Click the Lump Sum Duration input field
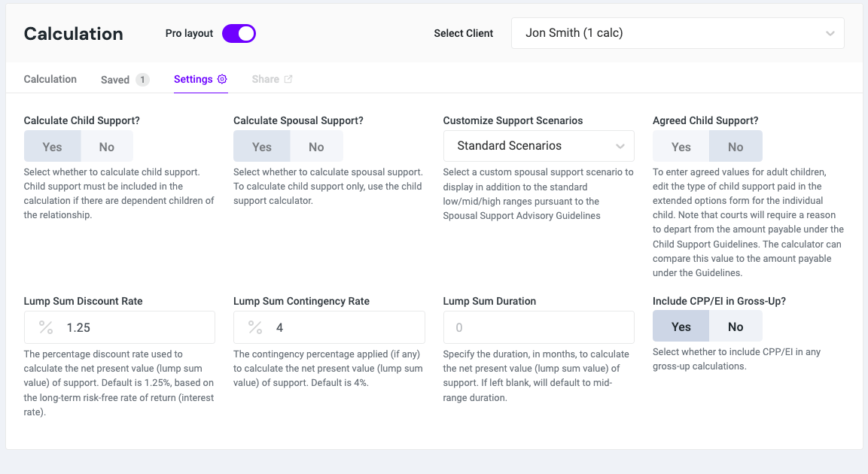Image resolution: width=868 pixels, height=474 pixels. point(538,327)
